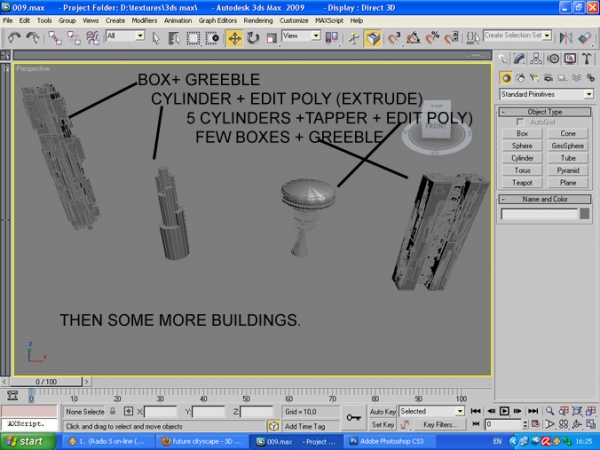Click the Align tool icon
The height and width of the screenshot is (450, 600).
[x=585, y=38]
